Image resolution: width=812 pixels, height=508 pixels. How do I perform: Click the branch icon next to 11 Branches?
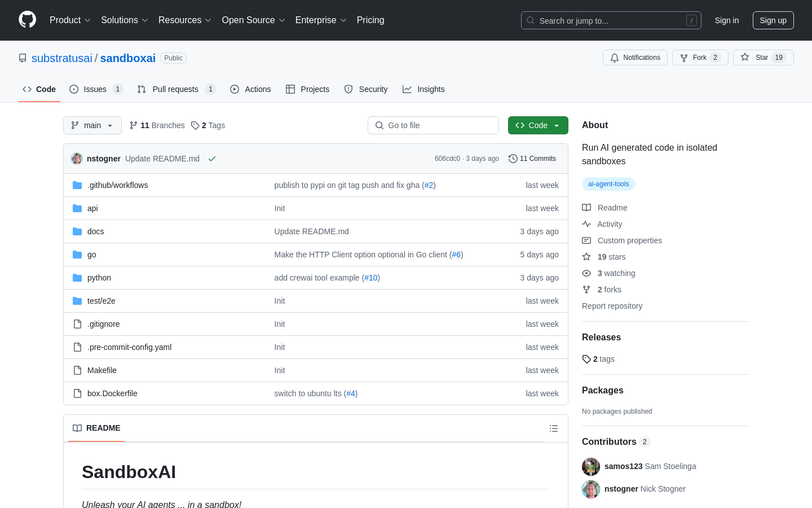pyautogui.click(x=134, y=125)
